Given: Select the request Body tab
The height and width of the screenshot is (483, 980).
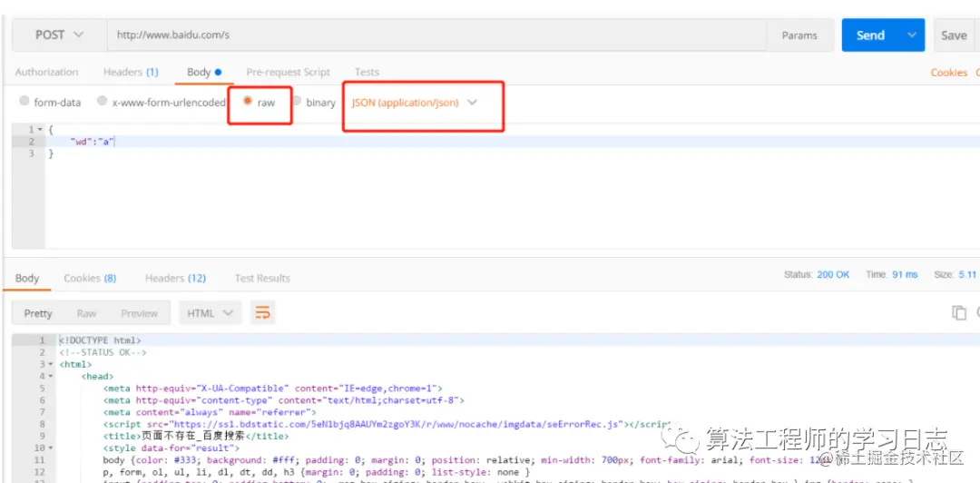Looking at the screenshot, I should [204, 72].
